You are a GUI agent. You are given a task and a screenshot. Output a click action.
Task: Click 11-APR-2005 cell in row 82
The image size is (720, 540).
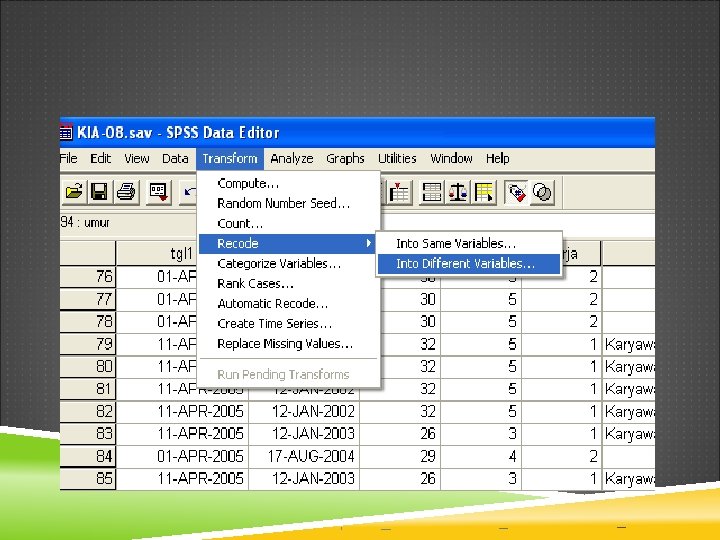182,411
